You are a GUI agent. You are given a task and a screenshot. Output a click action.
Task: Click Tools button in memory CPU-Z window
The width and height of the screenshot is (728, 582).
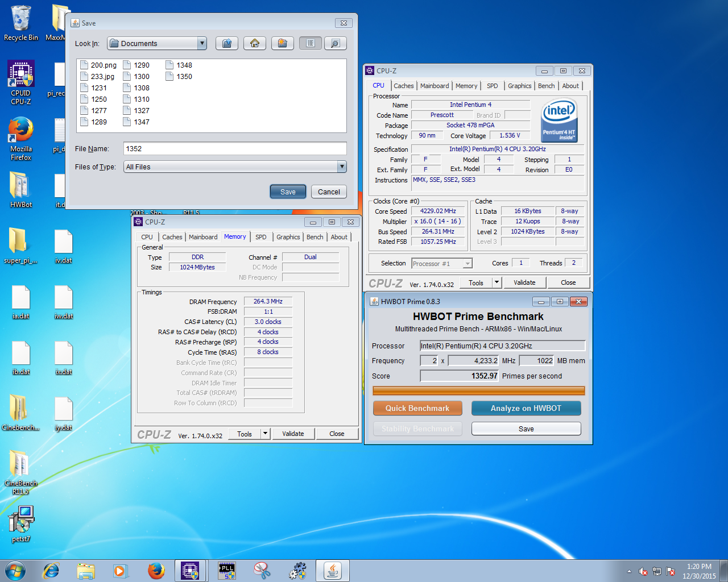[x=245, y=434]
